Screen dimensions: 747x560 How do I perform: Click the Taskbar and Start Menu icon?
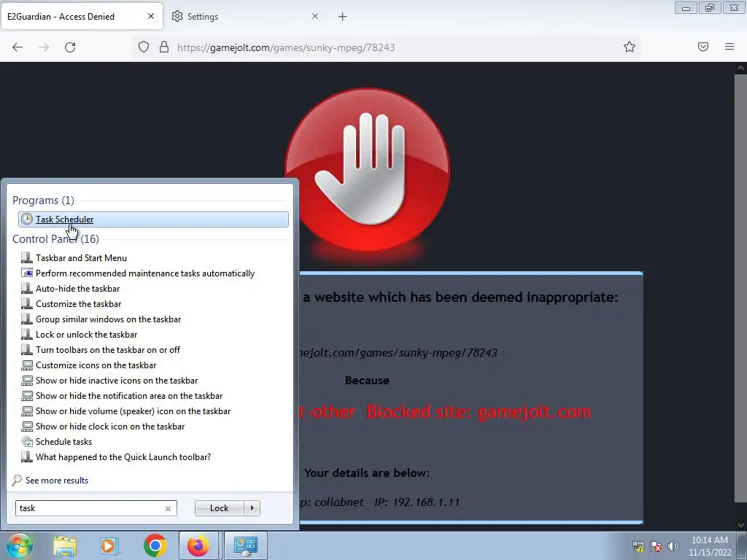(27, 257)
